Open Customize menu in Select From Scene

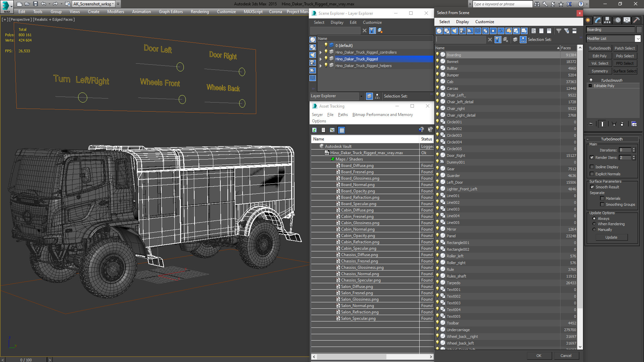484,22
